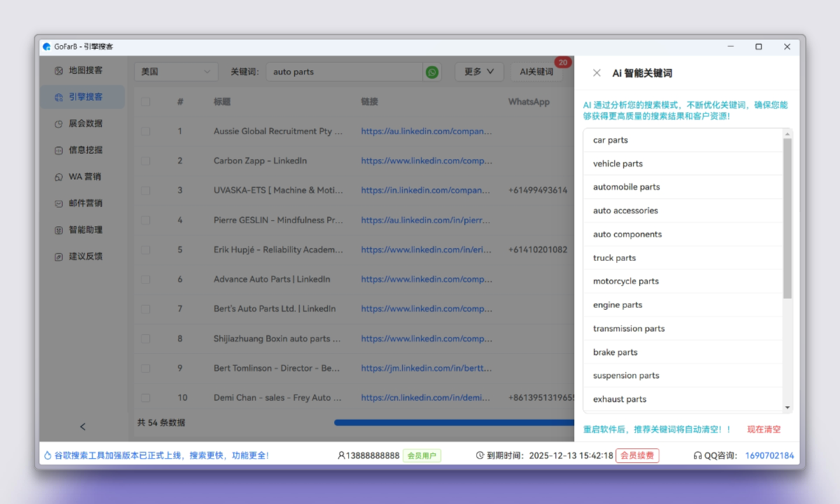
Task: Minimize the GoFarB window
Action: point(731,47)
